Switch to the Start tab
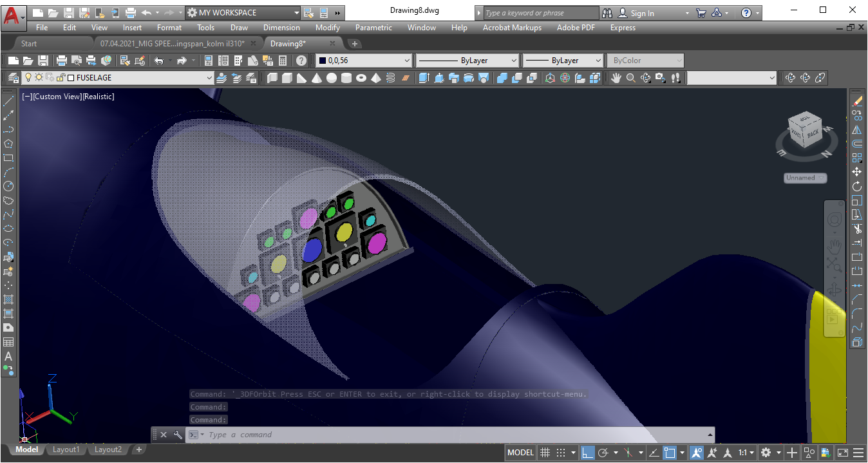This screenshot has width=868, height=463. pos(29,44)
